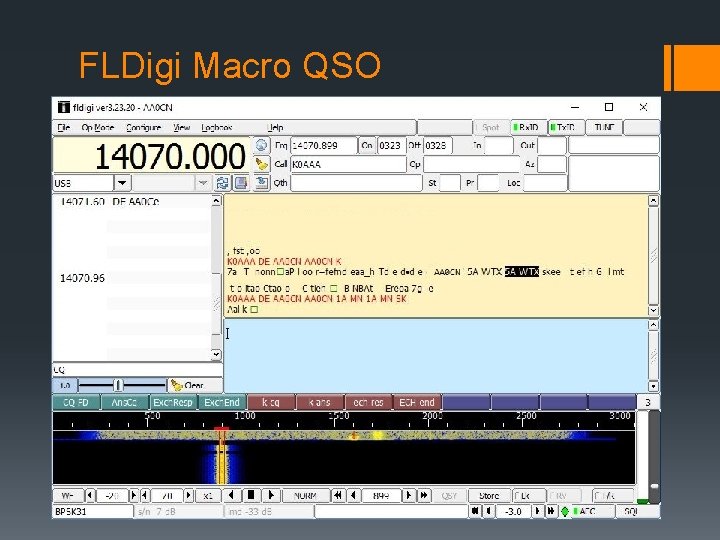The image size is (720, 540).
Task: Click the green diamond signal indicator
Action: tap(565, 511)
